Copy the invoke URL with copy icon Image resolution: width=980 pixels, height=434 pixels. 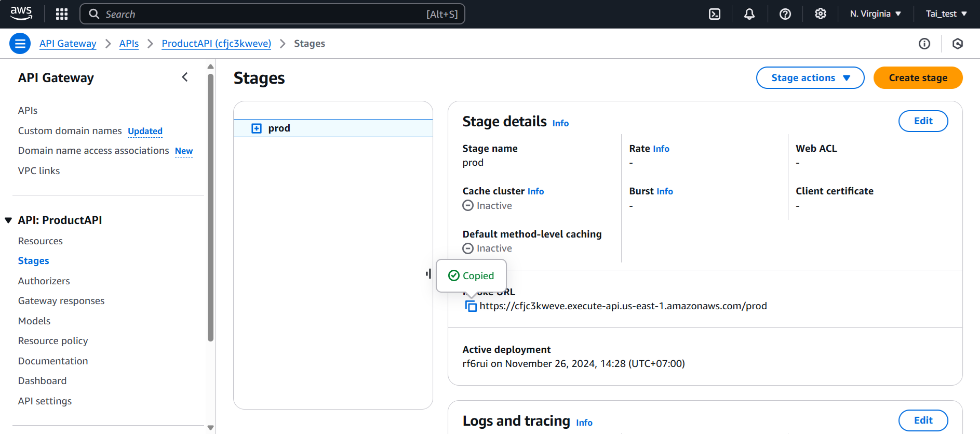tap(471, 306)
